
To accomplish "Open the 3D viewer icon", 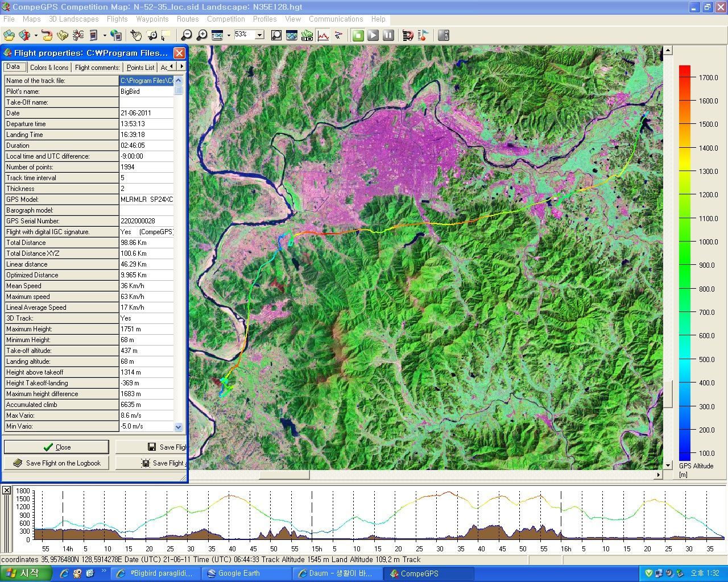I will click(x=307, y=35).
